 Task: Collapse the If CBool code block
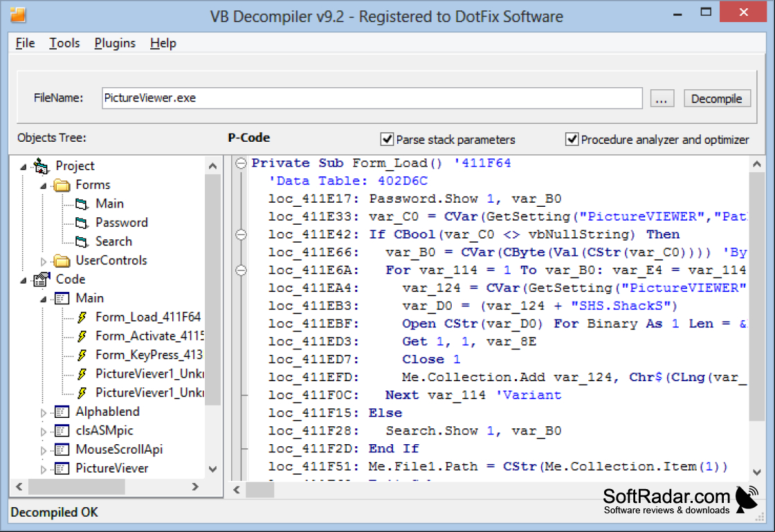[x=241, y=234]
